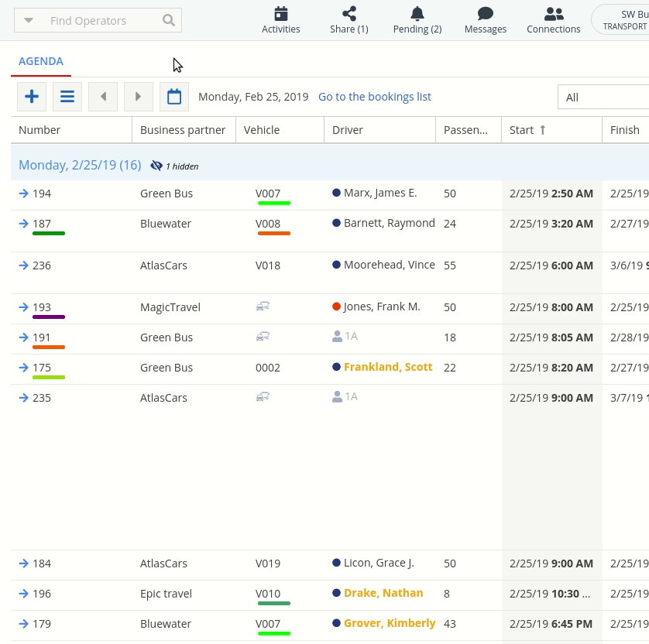This screenshot has height=644, width=649.
Task: Sort by Business partner column header
Action: point(184,130)
